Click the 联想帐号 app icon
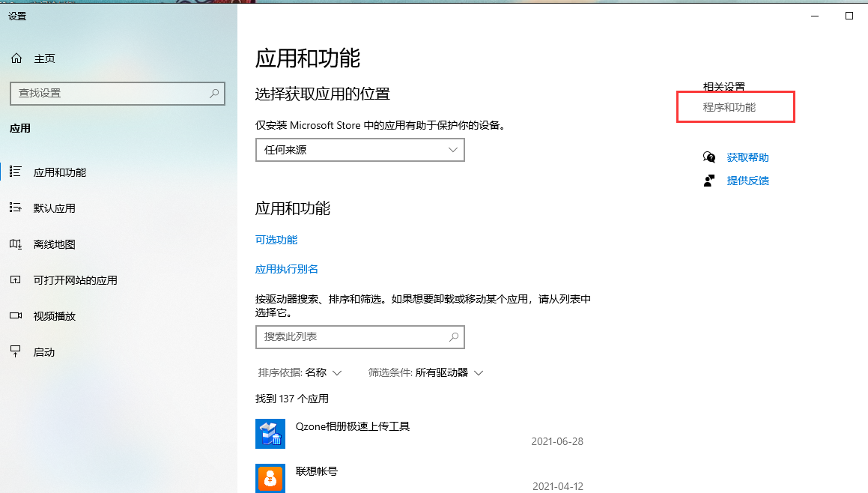Screen dimensions: 868x493 (270, 478)
